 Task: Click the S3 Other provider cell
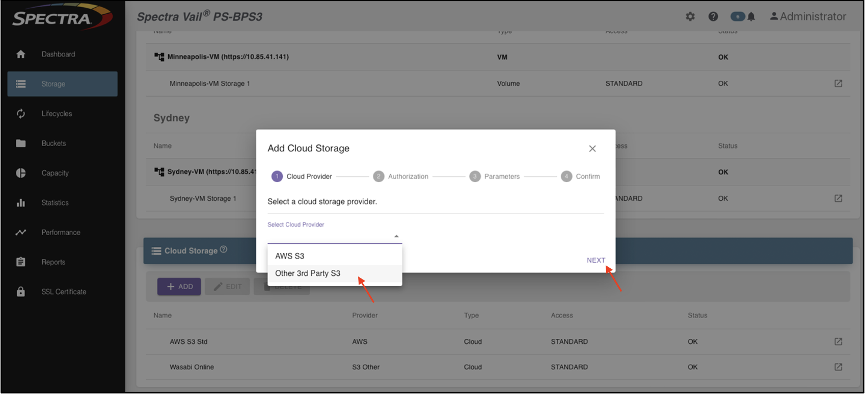coord(366,367)
